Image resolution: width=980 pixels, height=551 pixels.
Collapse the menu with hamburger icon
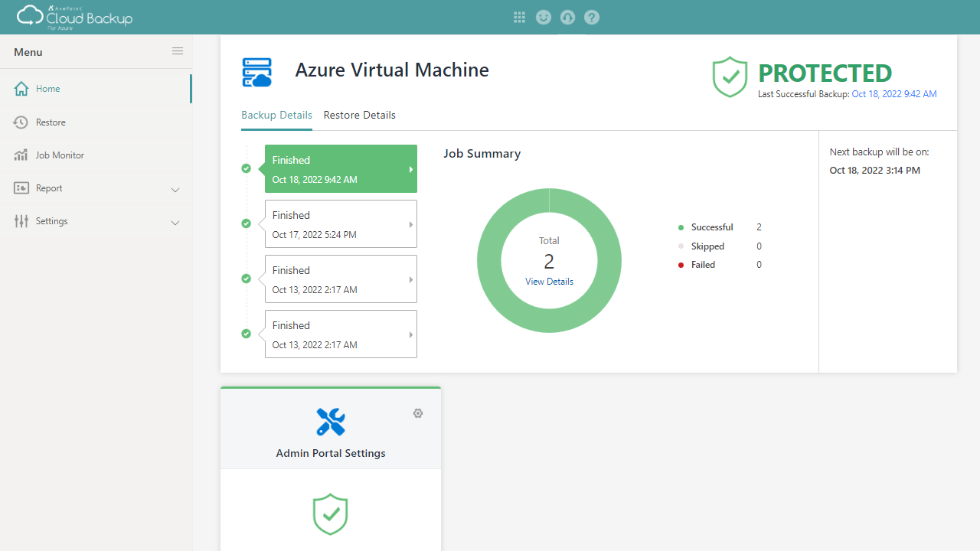click(178, 51)
